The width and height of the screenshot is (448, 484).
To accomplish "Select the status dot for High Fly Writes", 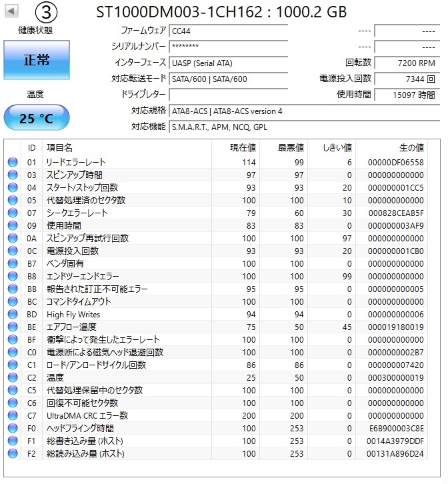I will [13, 314].
